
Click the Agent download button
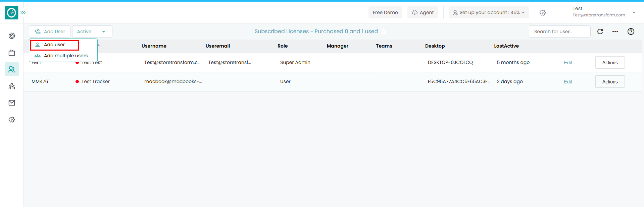(x=423, y=12)
